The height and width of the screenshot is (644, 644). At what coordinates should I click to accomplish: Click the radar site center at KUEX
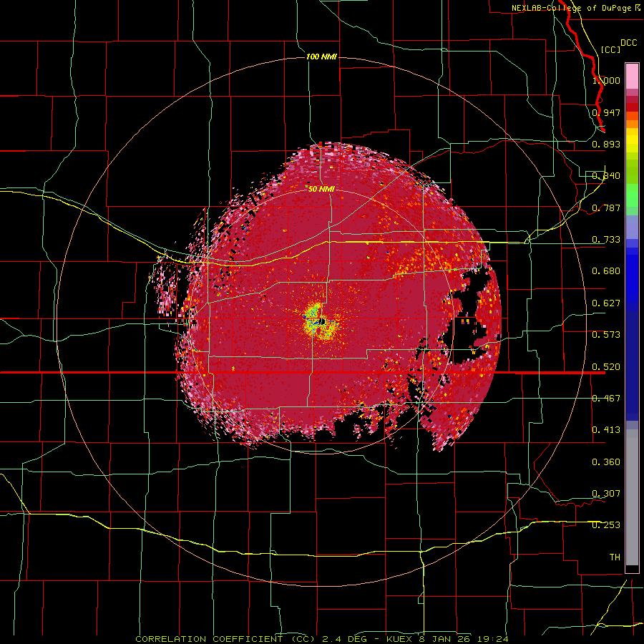(323, 321)
